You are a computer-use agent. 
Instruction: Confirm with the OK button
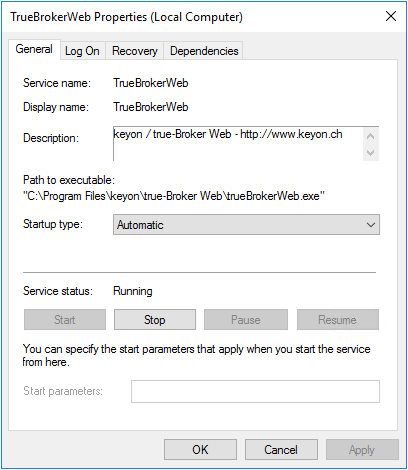(200, 450)
